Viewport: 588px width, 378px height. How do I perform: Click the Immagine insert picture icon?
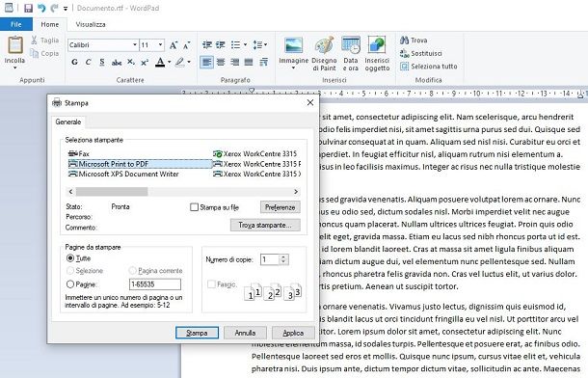coord(294,45)
